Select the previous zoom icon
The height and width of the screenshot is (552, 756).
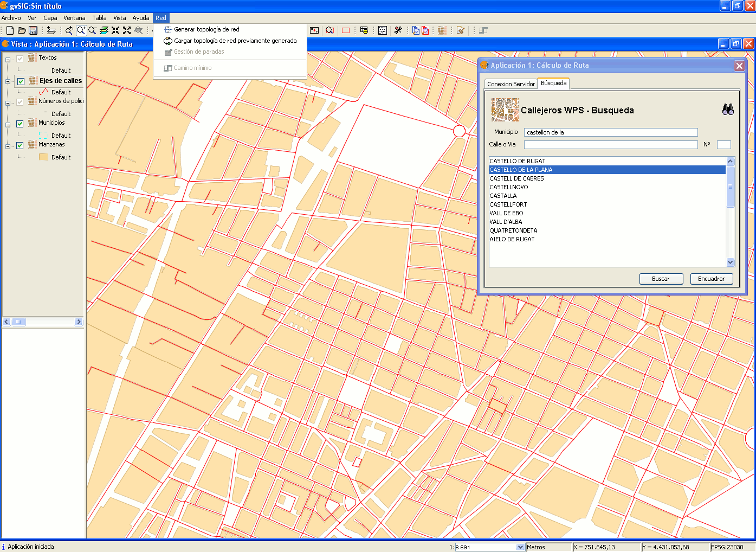[69, 30]
